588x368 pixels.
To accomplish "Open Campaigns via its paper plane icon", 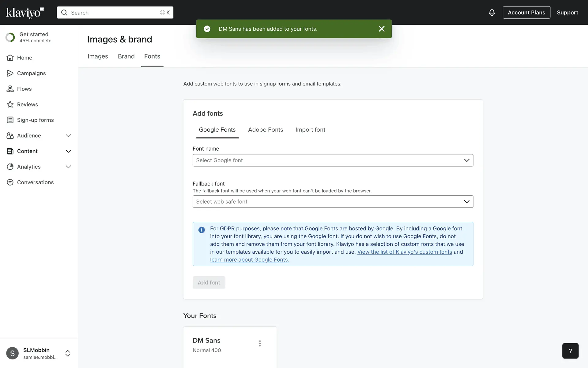I will pos(10,73).
